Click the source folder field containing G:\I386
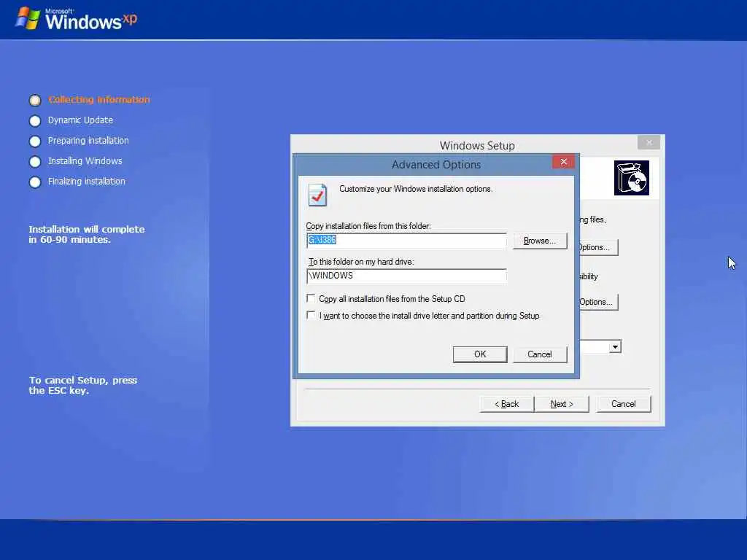The width and height of the screenshot is (747, 560). [x=406, y=241]
